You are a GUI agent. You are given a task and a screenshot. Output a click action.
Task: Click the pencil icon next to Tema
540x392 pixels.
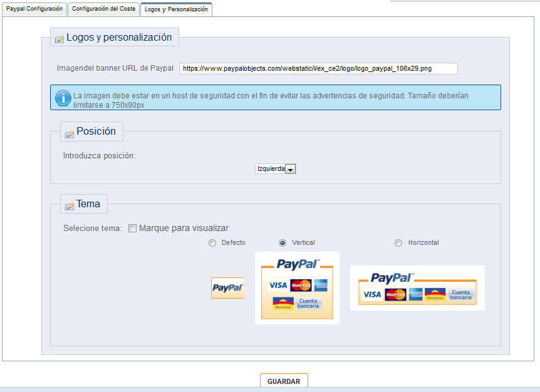click(x=70, y=206)
